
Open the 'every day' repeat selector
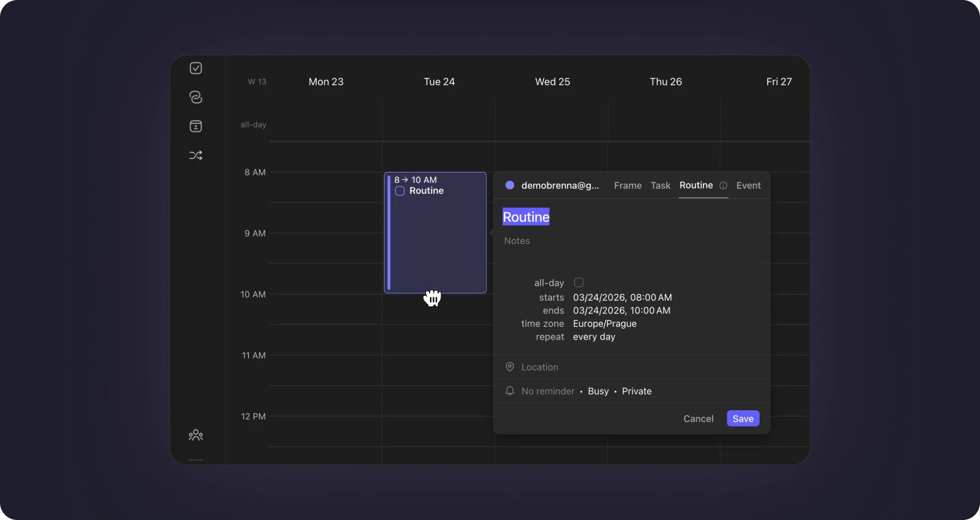pos(594,337)
